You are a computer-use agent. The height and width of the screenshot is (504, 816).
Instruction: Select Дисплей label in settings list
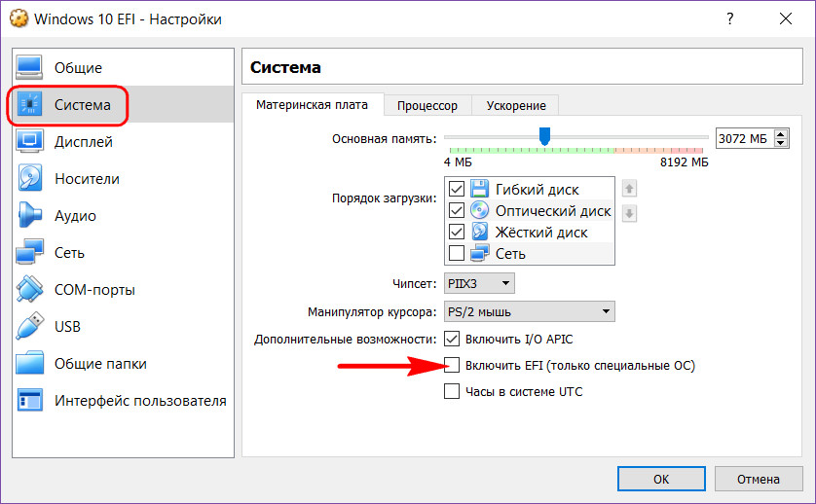[84, 141]
